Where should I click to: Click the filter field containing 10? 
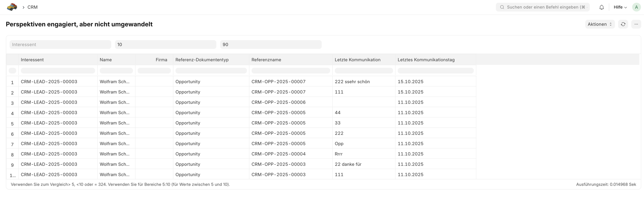(165, 44)
